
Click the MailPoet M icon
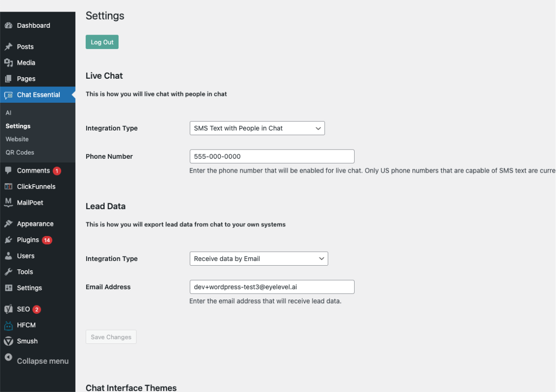8,202
